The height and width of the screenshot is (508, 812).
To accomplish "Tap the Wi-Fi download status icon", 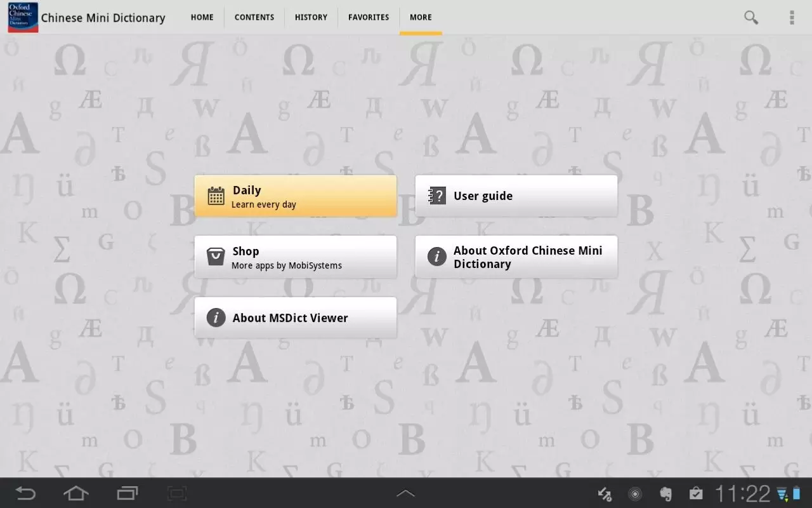I will tap(782, 494).
